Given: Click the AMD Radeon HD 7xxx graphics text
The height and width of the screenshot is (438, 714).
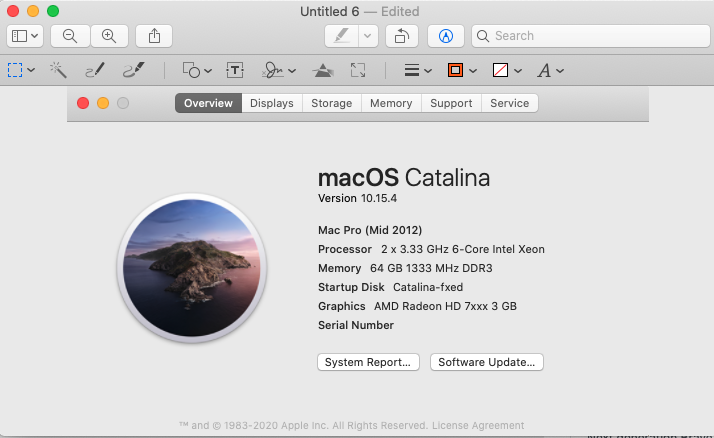Looking at the screenshot, I should click(445, 306).
